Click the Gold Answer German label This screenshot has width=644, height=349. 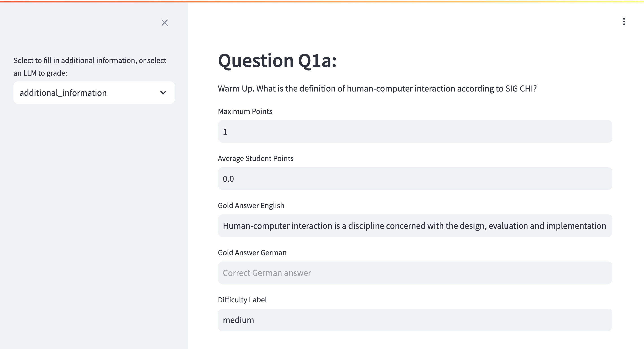pyautogui.click(x=252, y=253)
